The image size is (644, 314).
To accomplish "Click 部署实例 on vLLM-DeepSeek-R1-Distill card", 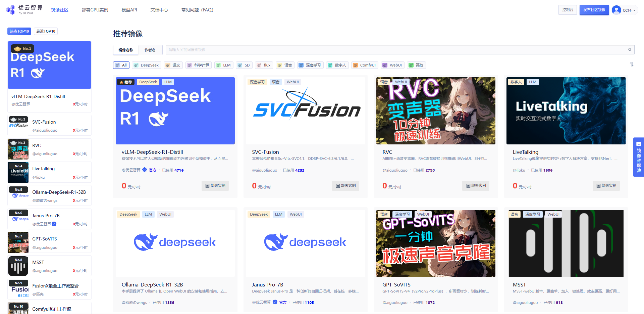I will [x=215, y=185].
